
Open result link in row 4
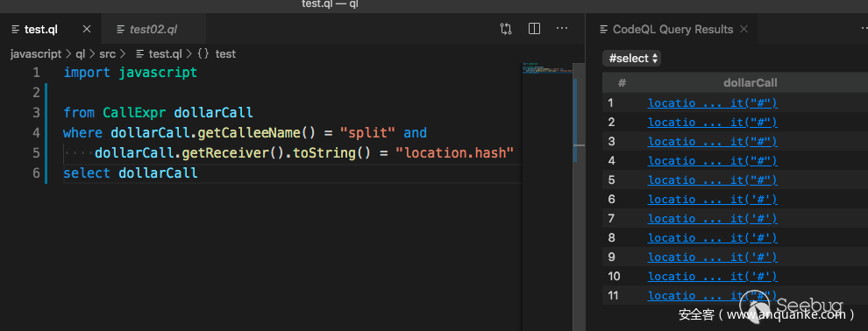click(x=713, y=161)
